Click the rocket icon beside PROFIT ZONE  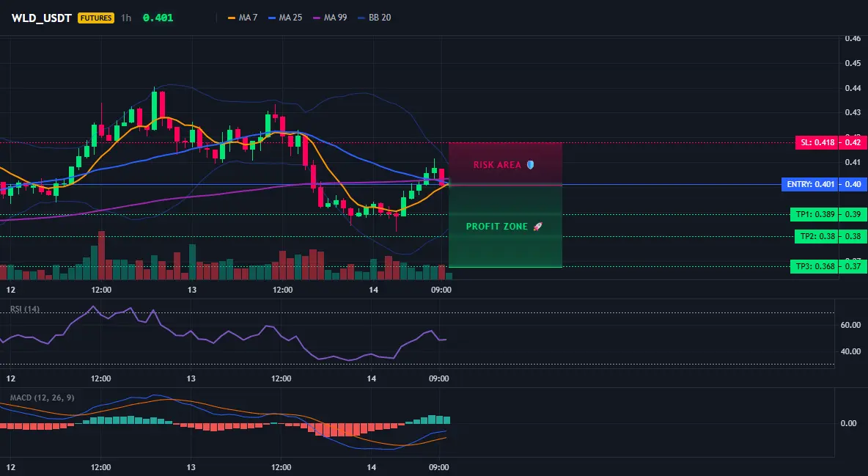coord(537,227)
